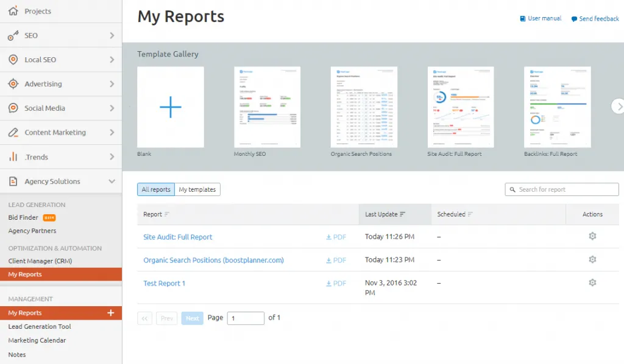Select the Site Audit: Full Report template
The width and height of the screenshot is (624, 364).
click(x=461, y=107)
